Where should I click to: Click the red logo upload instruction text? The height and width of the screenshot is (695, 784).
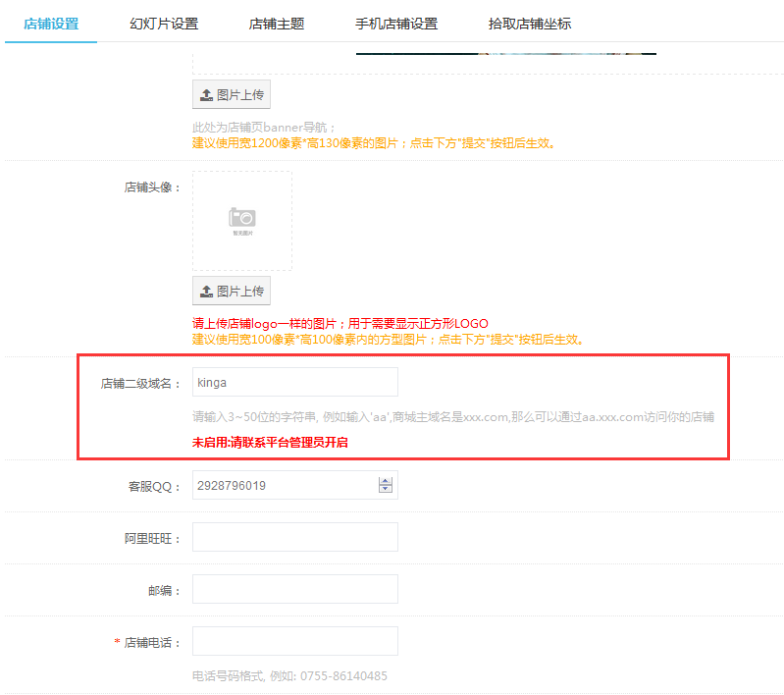[x=340, y=323]
